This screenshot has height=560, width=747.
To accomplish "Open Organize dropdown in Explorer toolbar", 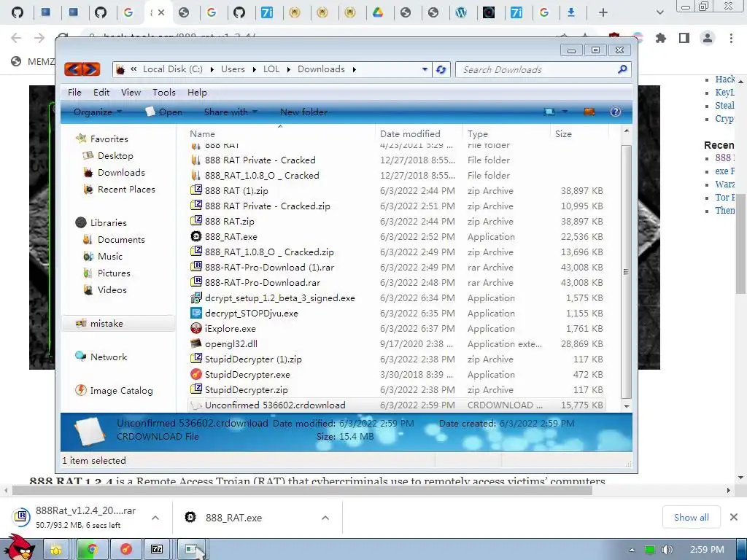I will tap(98, 112).
